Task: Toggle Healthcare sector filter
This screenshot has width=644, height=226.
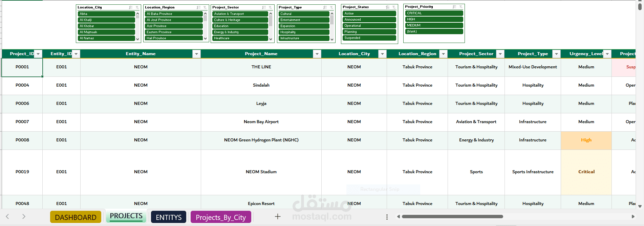Action: (x=240, y=38)
